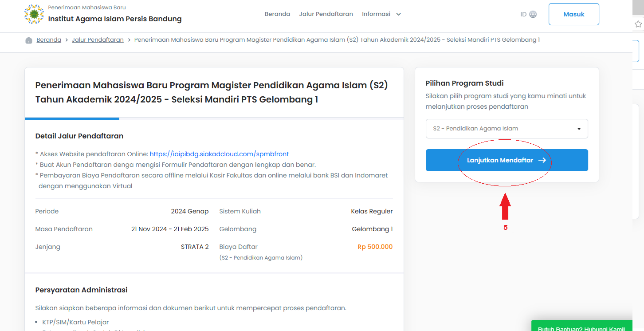This screenshot has height=331, width=644.
Task: Click the blue progress bar under title
Action: click(72, 118)
